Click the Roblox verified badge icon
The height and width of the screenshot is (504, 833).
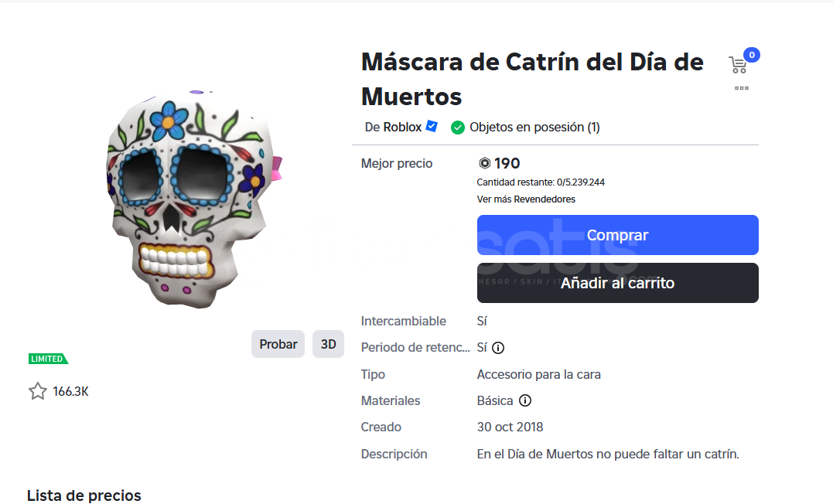[432, 126]
